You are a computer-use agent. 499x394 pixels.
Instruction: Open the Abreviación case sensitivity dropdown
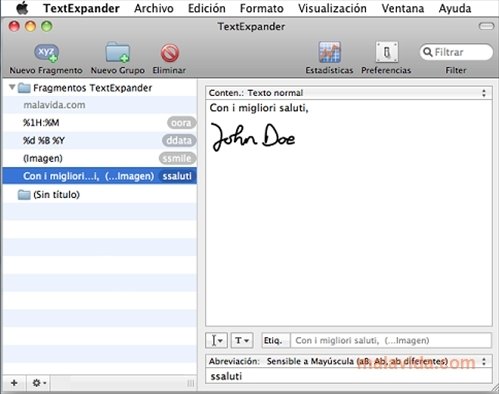[x=349, y=361]
